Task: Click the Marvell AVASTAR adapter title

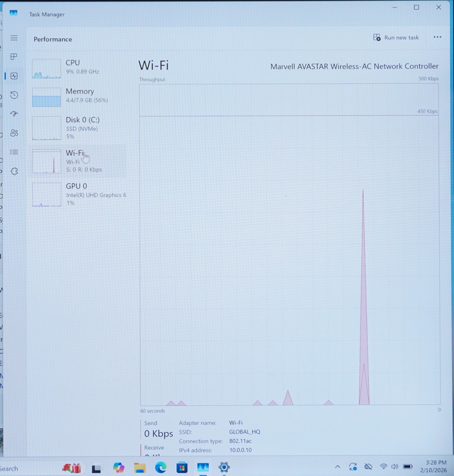Action: [x=354, y=66]
